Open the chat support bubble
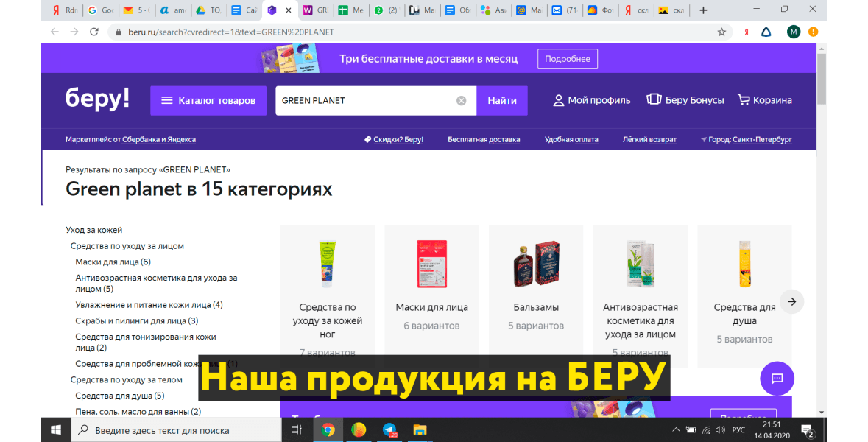This screenshot has height=442, width=868. click(x=777, y=379)
